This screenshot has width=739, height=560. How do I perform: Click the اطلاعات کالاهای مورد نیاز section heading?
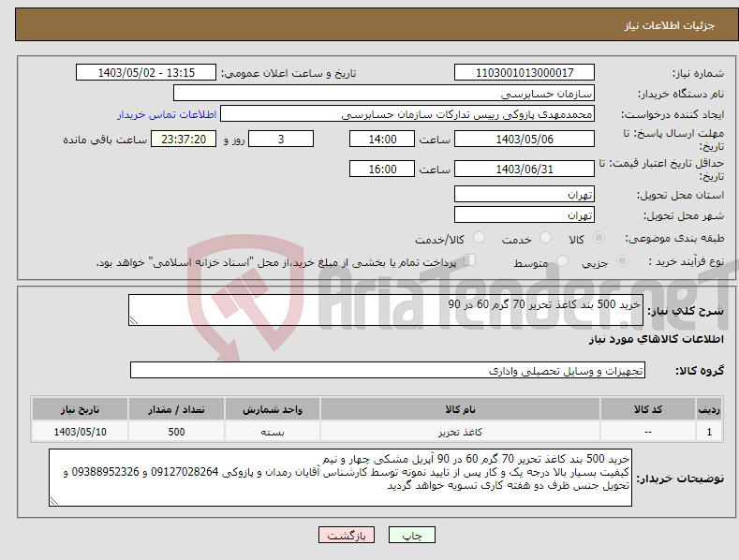pyautogui.click(x=657, y=339)
